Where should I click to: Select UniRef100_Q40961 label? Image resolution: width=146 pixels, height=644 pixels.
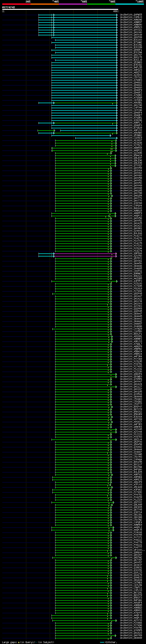click(x=131, y=228)
